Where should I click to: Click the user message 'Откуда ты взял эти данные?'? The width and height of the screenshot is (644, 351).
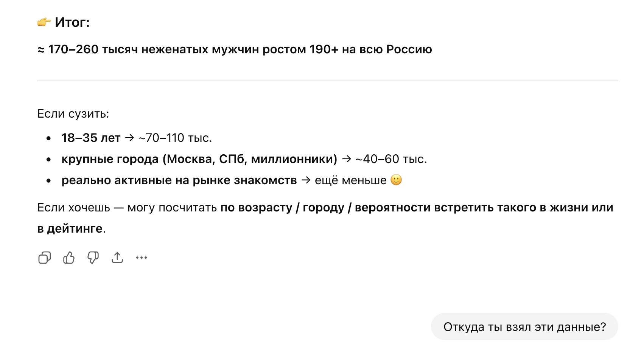[524, 327]
